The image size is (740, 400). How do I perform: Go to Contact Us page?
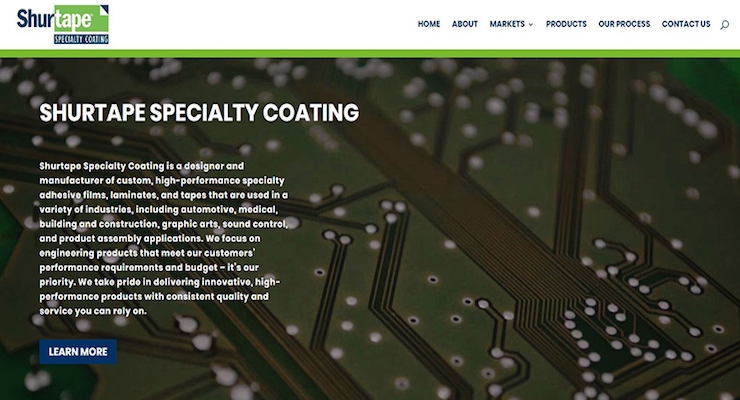coord(686,24)
